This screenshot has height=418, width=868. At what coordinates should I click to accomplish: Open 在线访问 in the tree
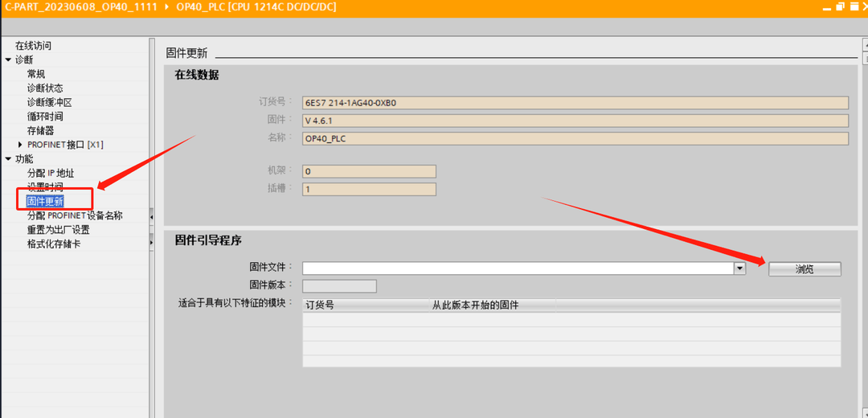click(x=33, y=46)
